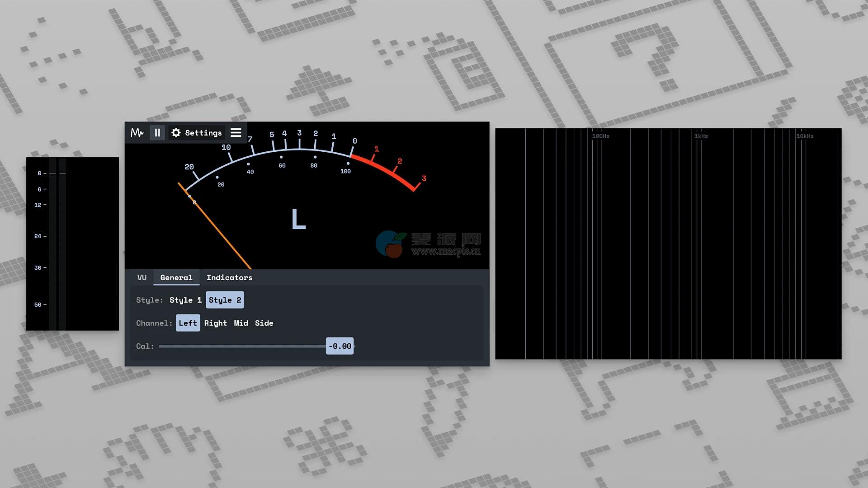
Task: Switch to the VU tab
Action: pos(142,277)
